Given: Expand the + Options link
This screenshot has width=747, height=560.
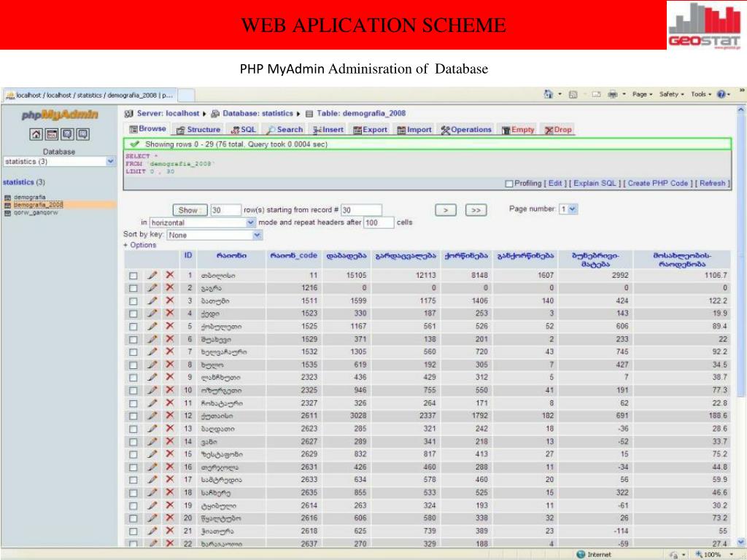Looking at the screenshot, I should click(139, 245).
